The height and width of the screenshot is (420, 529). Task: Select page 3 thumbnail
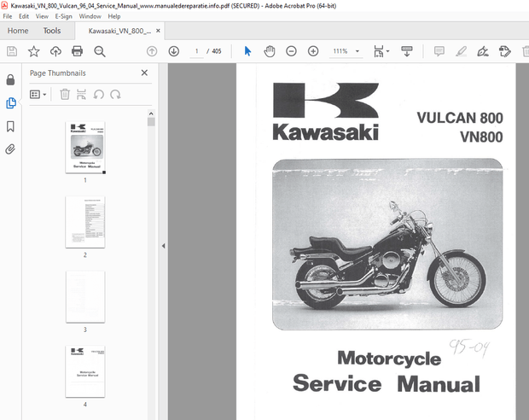85,297
